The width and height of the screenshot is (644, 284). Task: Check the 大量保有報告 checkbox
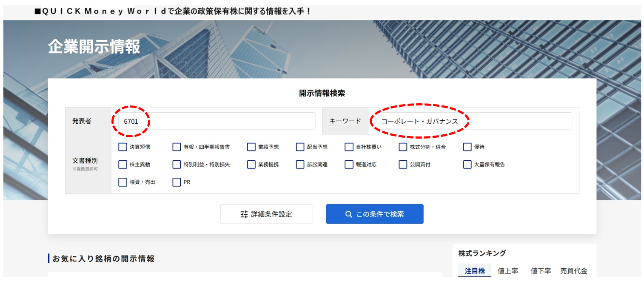coord(467,165)
